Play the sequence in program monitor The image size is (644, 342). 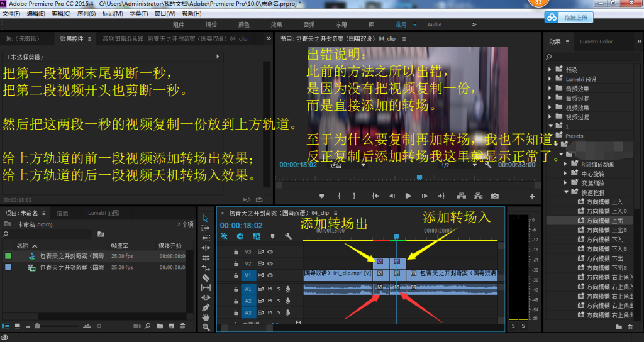pos(408,196)
